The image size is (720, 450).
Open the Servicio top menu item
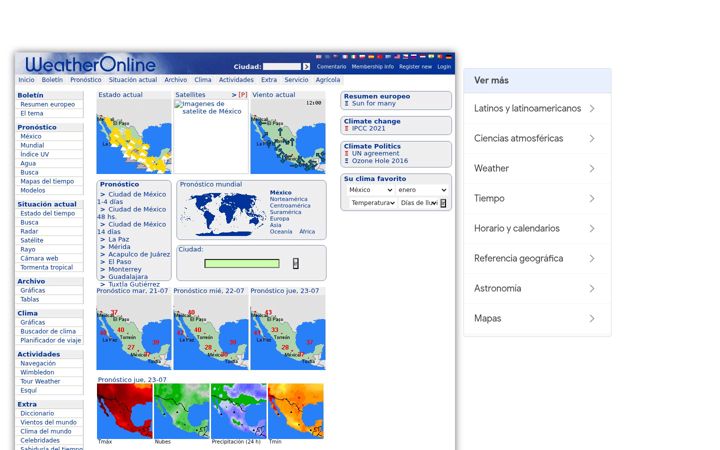[x=296, y=80]
